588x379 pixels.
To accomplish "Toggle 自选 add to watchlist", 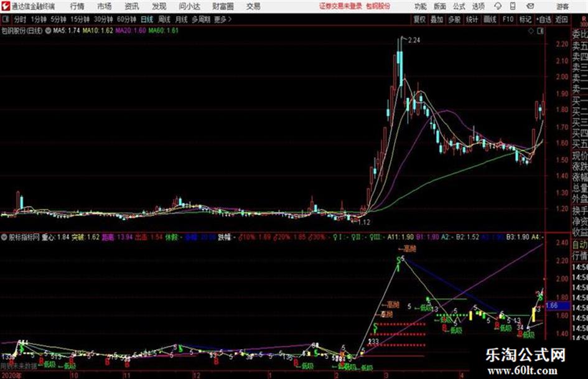I will tap(543, 19).
